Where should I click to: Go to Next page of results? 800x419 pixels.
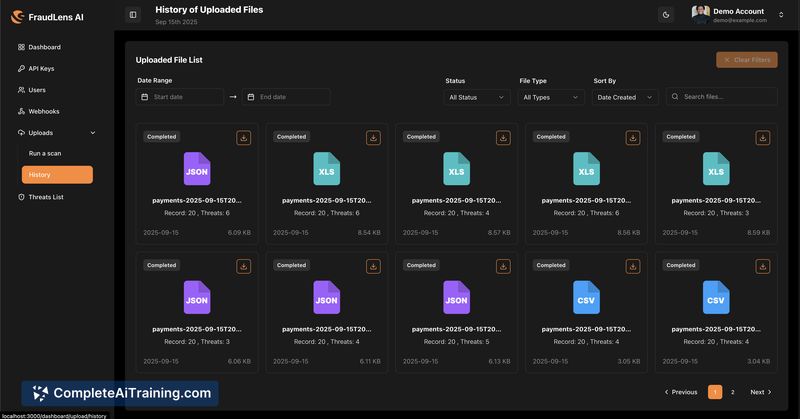point(761,392)
